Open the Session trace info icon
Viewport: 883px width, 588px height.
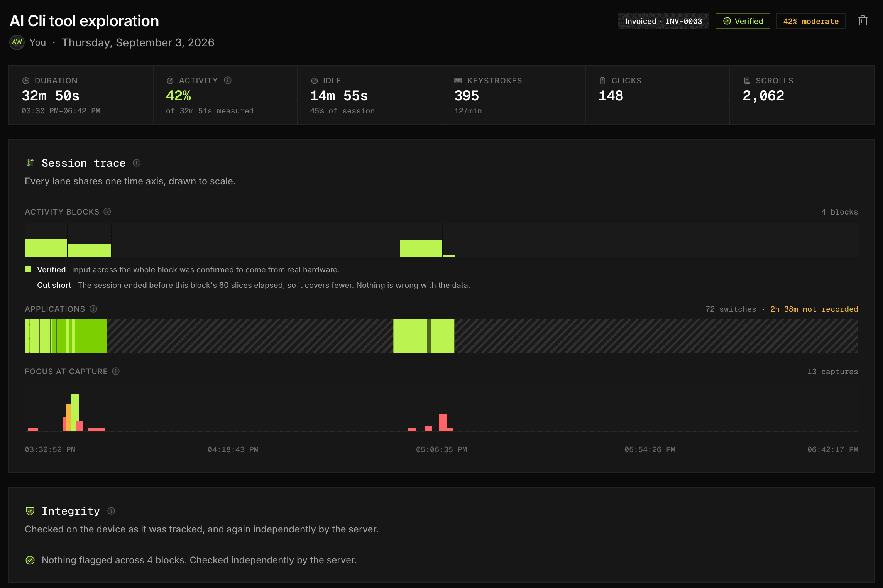(x=137, y=163)
